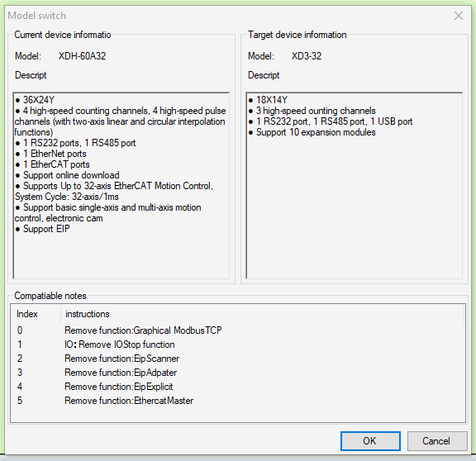This screenshot has width=476, height=461.
Task: Click inside current device description box
Action: (121, 185)
